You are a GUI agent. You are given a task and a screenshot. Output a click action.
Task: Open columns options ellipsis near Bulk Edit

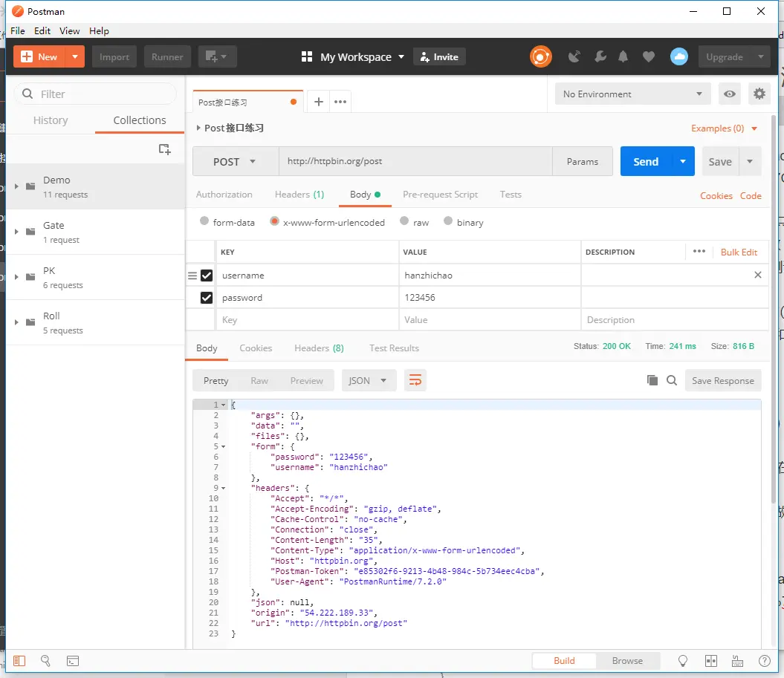699,251
